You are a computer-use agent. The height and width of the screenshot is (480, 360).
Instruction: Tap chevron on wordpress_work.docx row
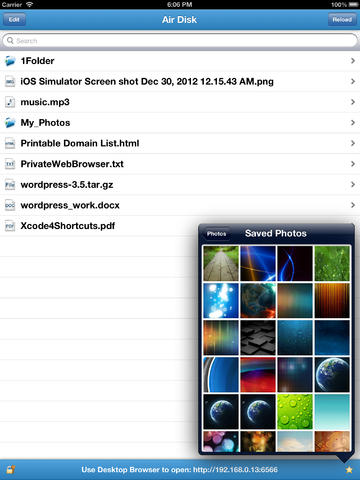[x=353, y=205]
